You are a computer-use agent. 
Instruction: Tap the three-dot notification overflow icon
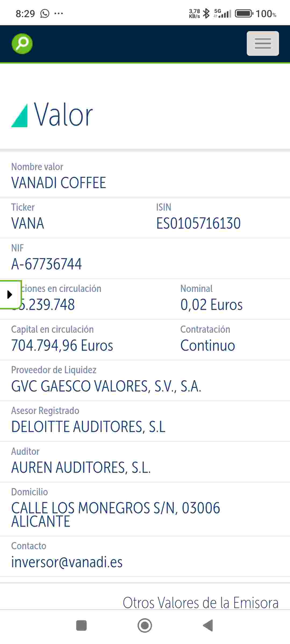pos(59,13)
